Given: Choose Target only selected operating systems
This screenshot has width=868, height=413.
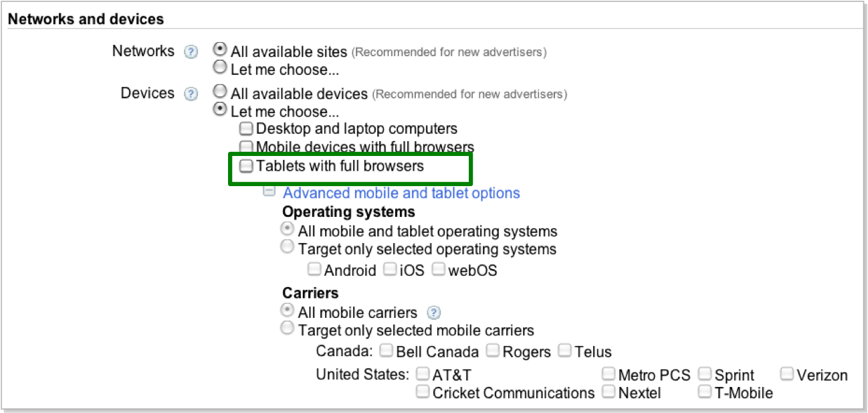Looking at the screenshot, I should (x=288, y=248).
